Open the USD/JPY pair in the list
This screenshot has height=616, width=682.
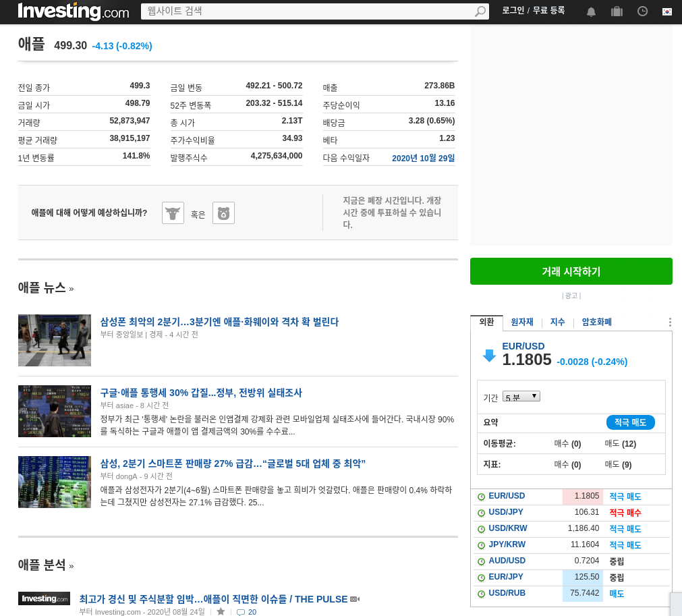tap(506, 512)
